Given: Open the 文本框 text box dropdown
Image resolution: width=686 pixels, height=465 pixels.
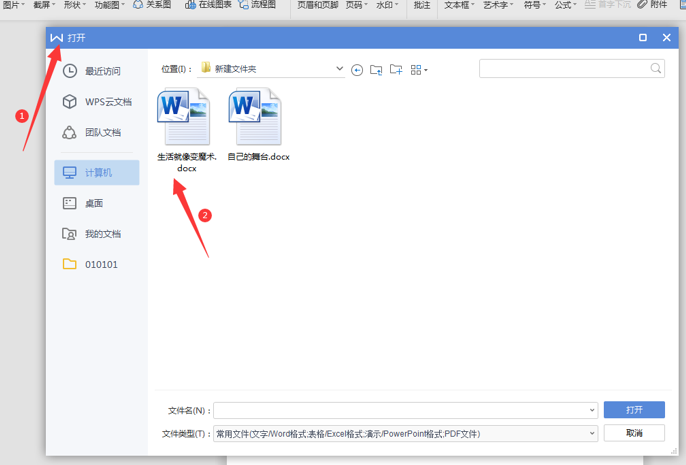Looking at the screenshot, I should tap(459, 5).
